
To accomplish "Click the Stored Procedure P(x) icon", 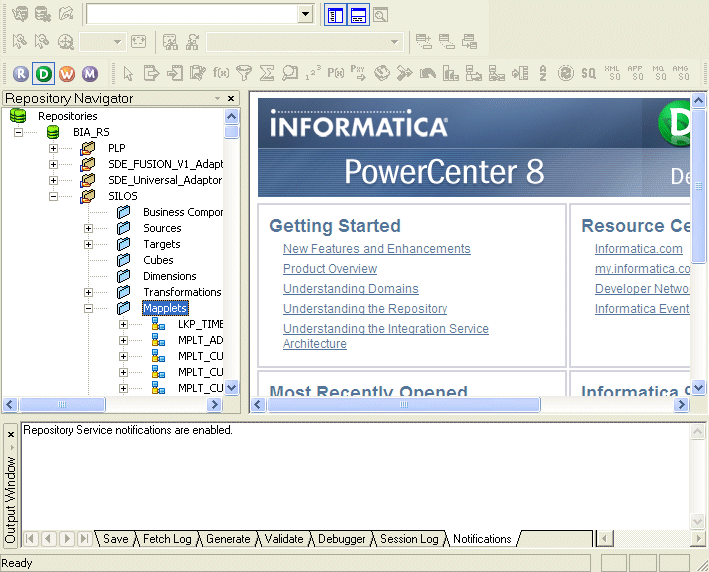I will click(x=336, y=73).
